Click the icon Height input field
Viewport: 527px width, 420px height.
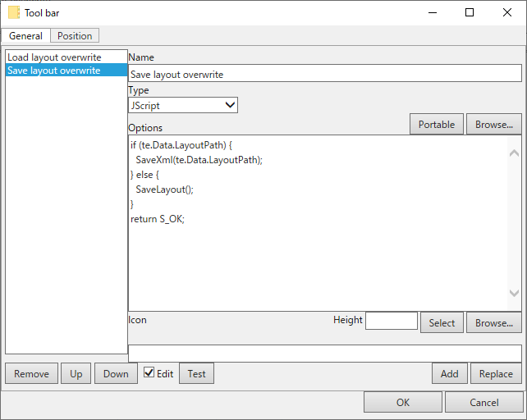click(x=392, y=321)
